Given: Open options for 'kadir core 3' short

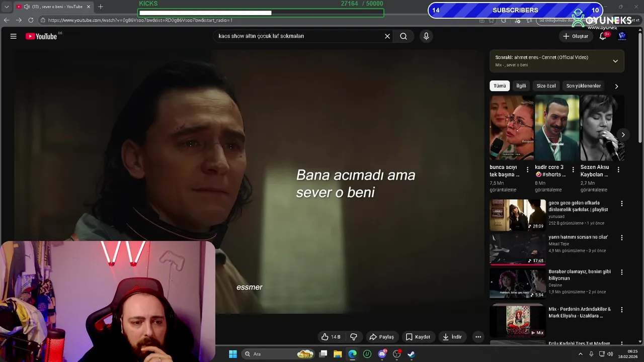Looking at the screenshot, I should [x=573, y=170].
